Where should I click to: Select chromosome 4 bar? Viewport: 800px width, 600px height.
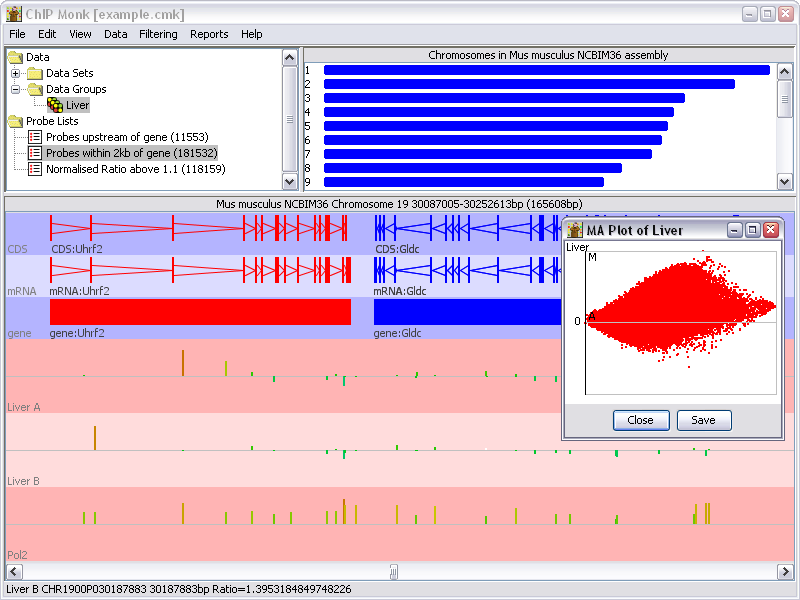coord(498,112)
